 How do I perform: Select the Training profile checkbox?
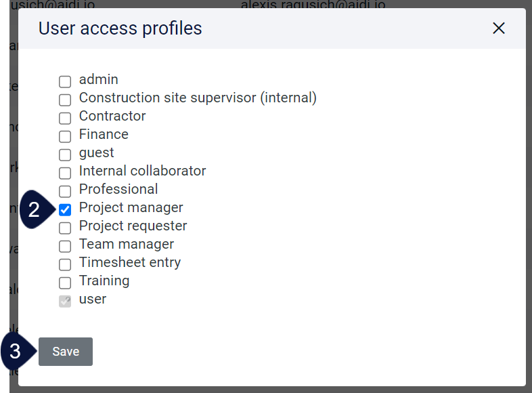coord(65,283)
